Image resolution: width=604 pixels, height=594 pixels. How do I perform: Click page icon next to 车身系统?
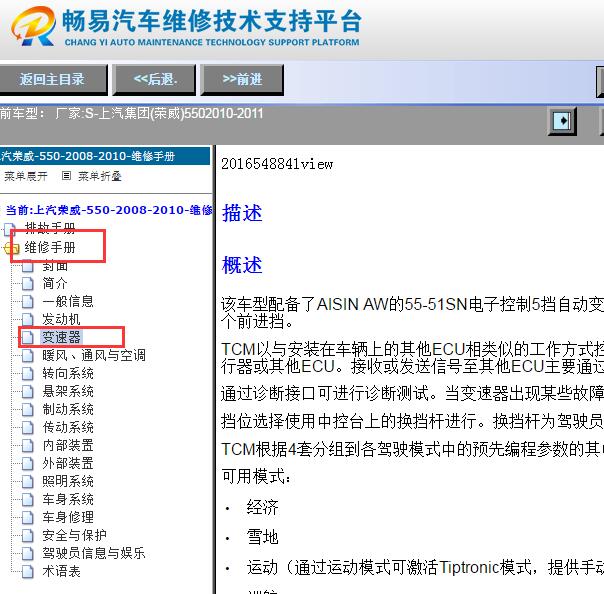pos(27,499)
